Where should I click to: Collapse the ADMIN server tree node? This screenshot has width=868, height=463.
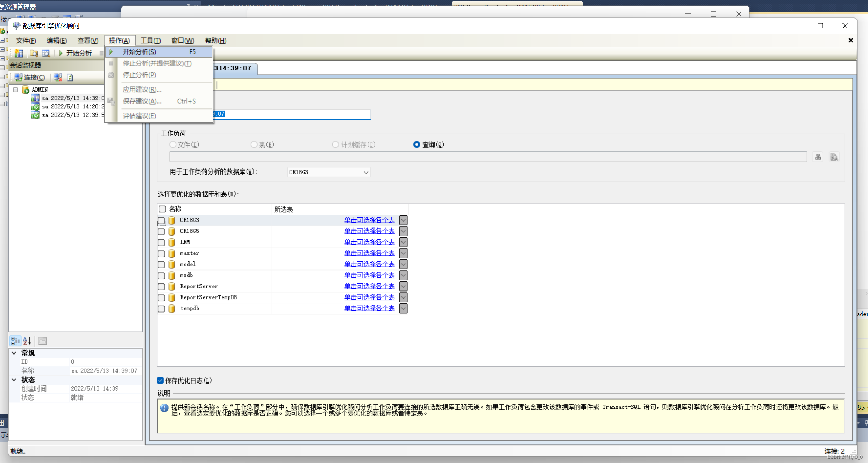tap(16, 90)
